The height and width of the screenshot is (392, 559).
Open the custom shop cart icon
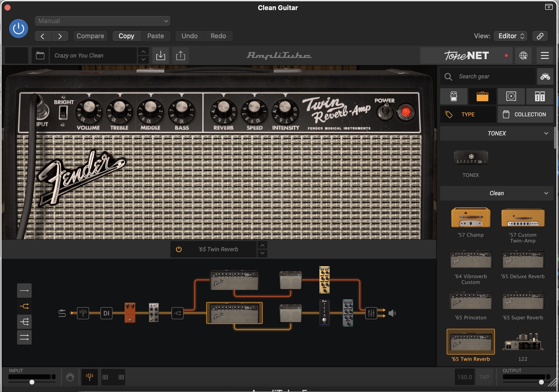click(x=545, y=76)
